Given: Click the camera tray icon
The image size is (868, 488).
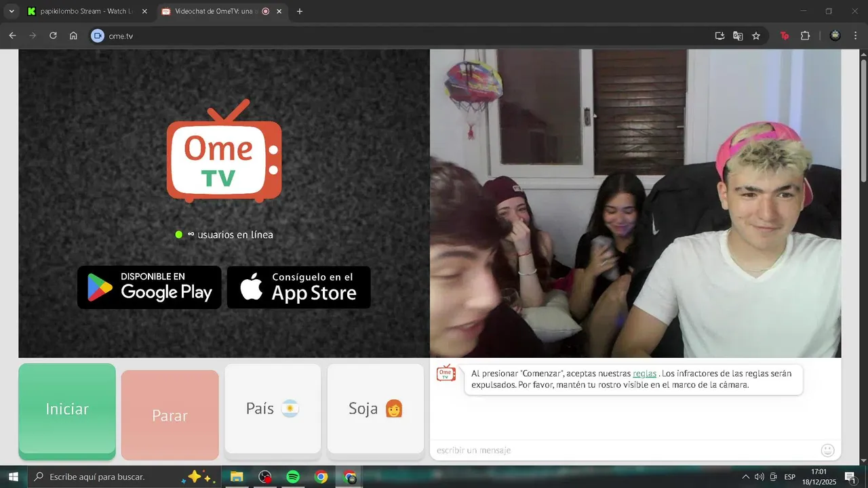Looking at the screenshot, I should 774,477.
